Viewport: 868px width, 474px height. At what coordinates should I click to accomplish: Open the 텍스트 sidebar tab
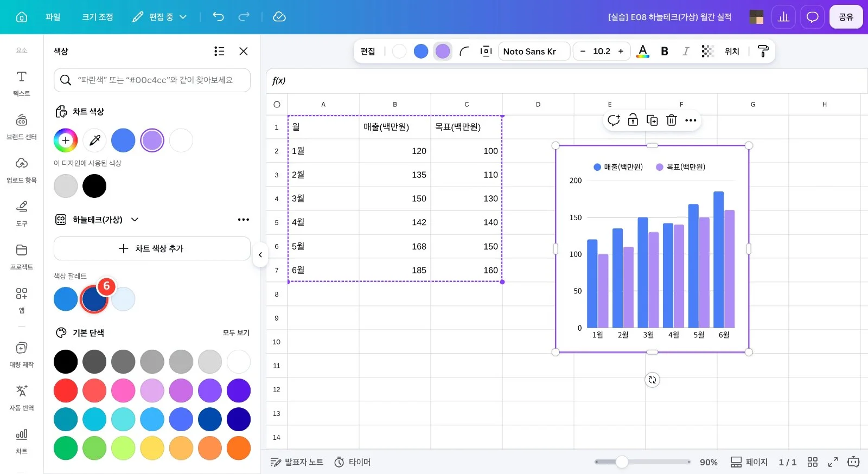coord(22,84)
